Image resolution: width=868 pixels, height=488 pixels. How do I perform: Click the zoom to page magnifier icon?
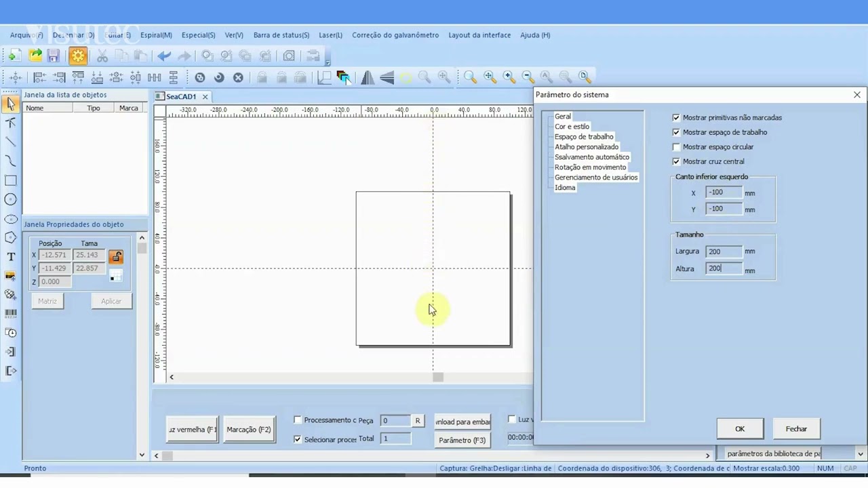584,77
